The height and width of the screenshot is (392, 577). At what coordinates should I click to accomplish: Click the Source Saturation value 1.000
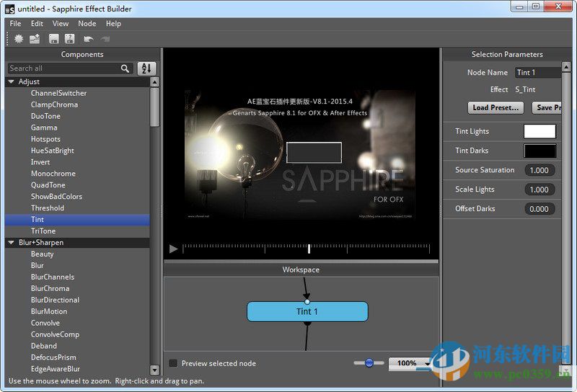pos(539,170)
